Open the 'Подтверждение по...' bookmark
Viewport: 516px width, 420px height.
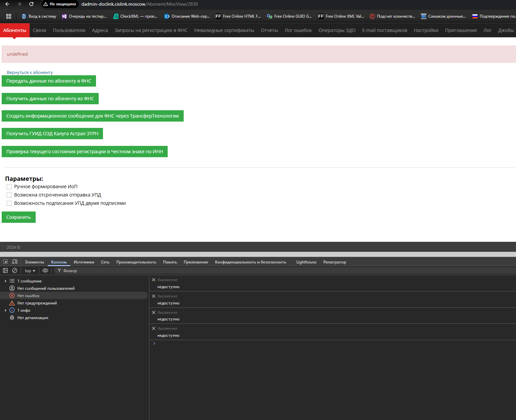tap(494, 16)
